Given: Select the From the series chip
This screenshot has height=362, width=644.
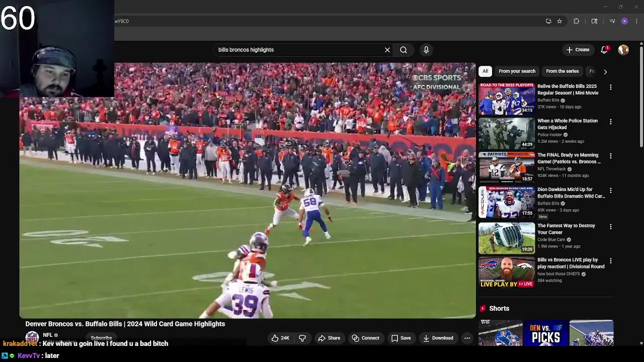Looking at the screenshot, I should point(562,71).
